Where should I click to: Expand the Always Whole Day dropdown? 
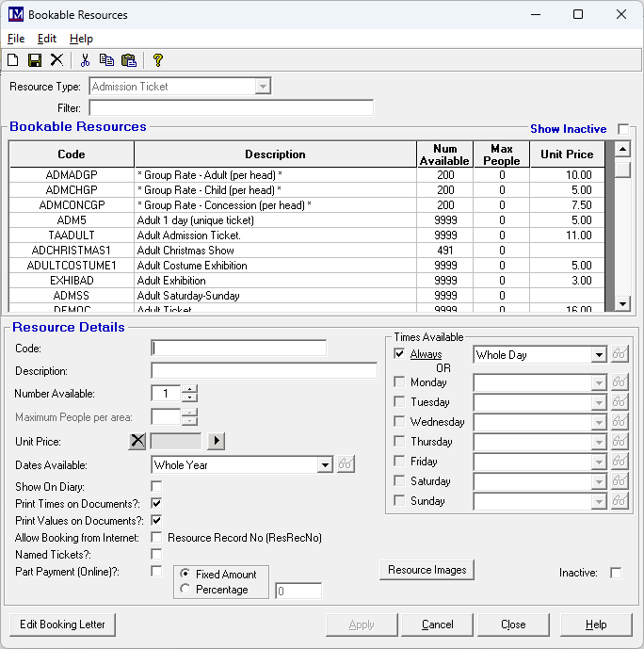pyautogui.click(x=598, y=355)
